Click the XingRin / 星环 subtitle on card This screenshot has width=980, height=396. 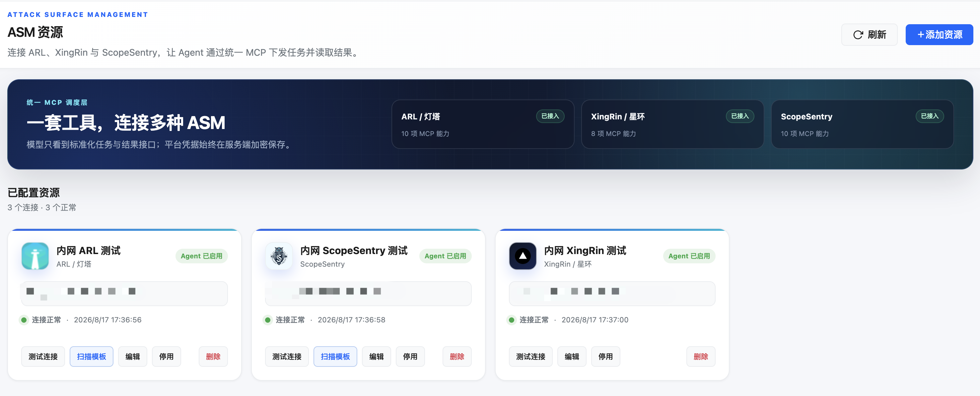568,264
